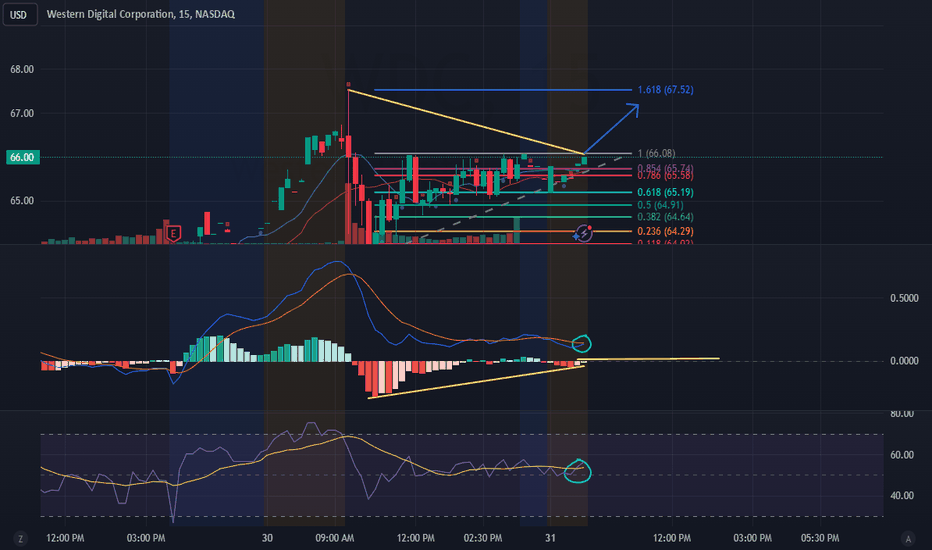Click the RSI 40.00 scale value

tap(902, 495)
